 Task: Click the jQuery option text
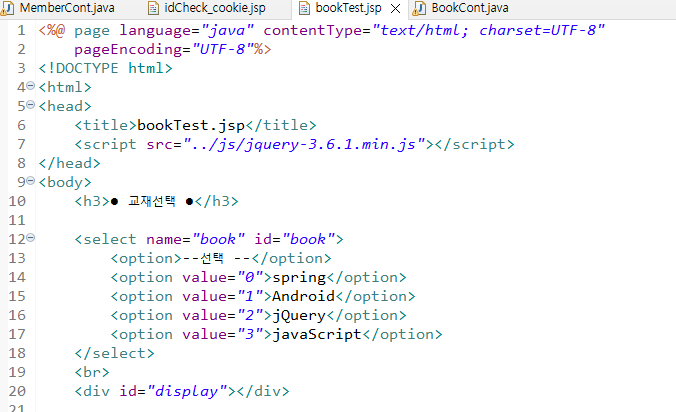click(299, 316)
